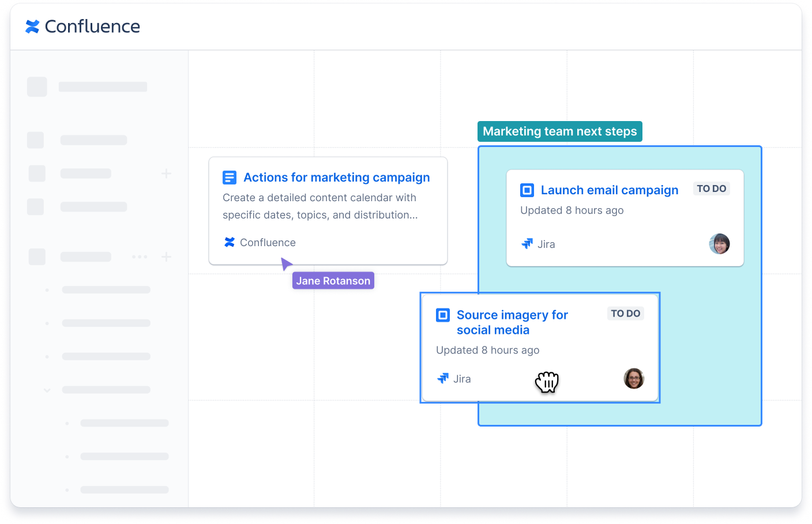Screen dimensions: 812x524
Task: Click the Confluence mark inside the actions card
Action: pos(228,242)
